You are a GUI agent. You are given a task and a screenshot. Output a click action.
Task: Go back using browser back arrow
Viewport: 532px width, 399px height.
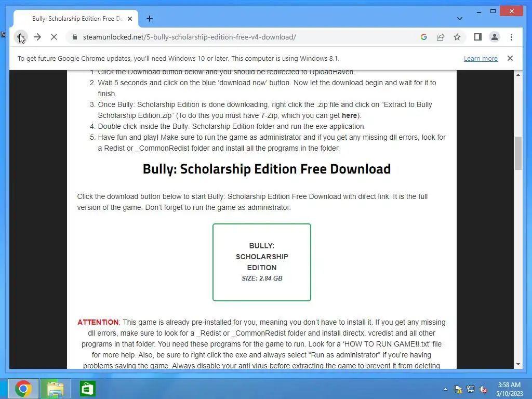tap(21, 37)
